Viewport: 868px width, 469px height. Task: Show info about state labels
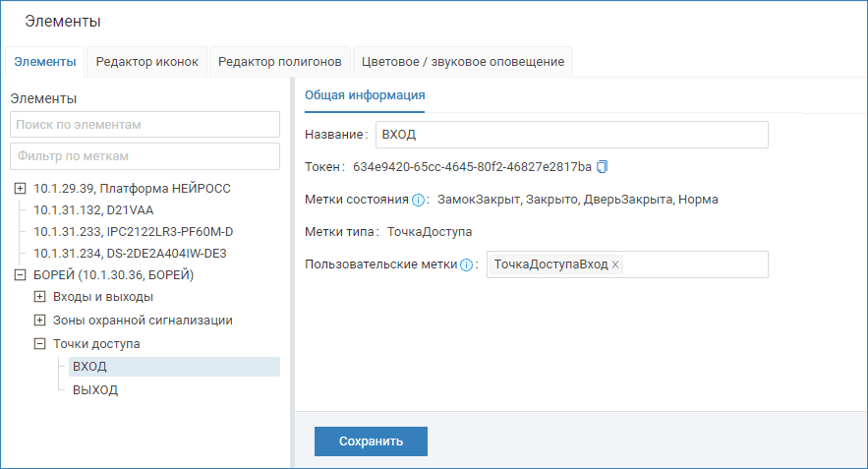click(418, 200)
